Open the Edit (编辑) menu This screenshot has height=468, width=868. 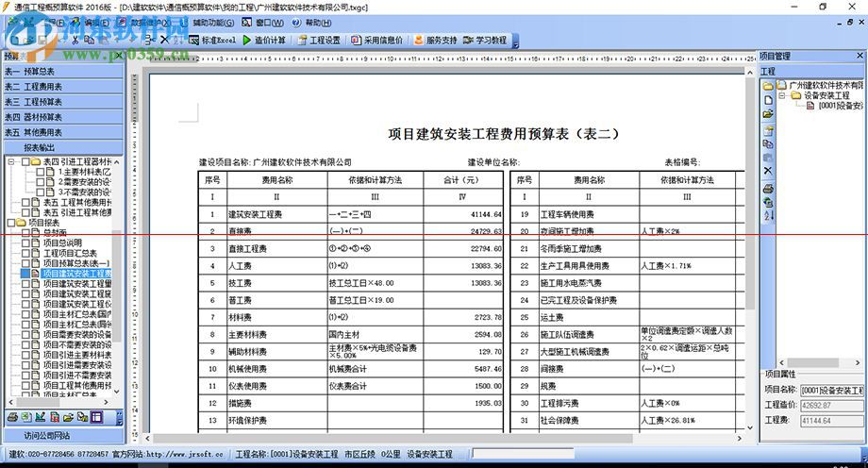pyautogui.click(x=97, y=23)
